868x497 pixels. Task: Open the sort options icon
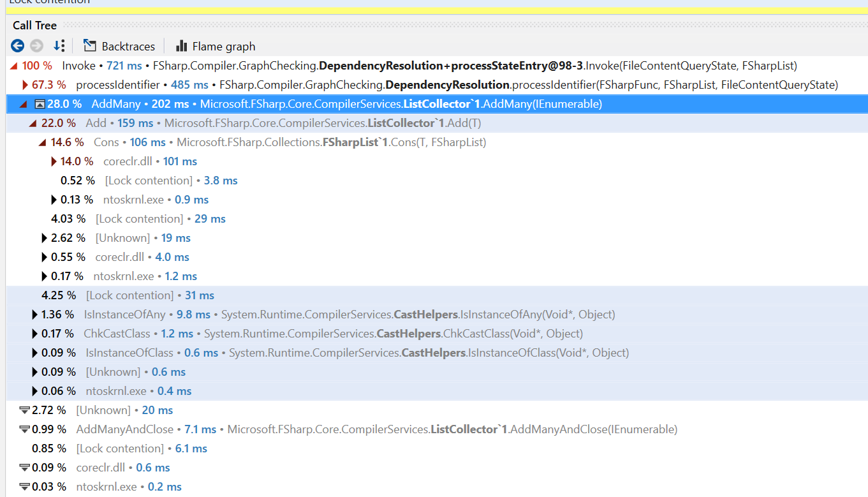point(59,45)
